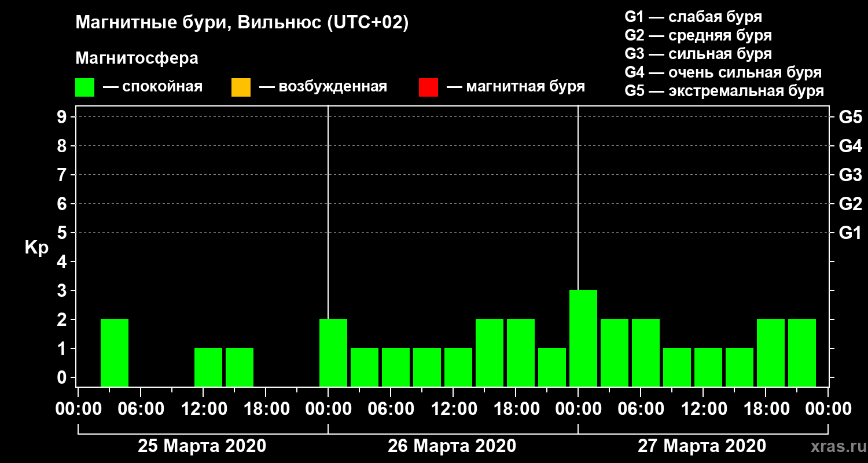The height and width of the screenshot is (463, 868).
Task: Click the '7' value on the Kp axis
Action: pyautogui.click(x=63, y=175)
